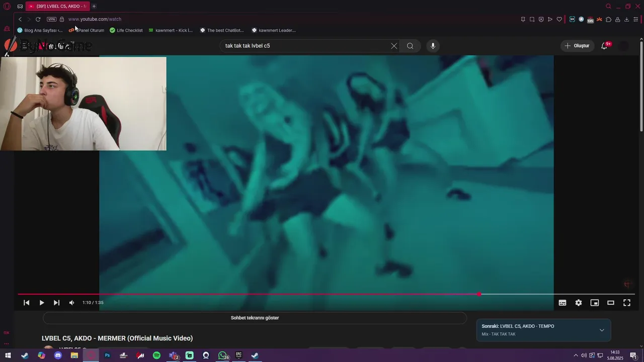Open Spotify from the taskbar
Viewport: 644px width, 362px height.
pyautogui.click(x=156, y=355)
